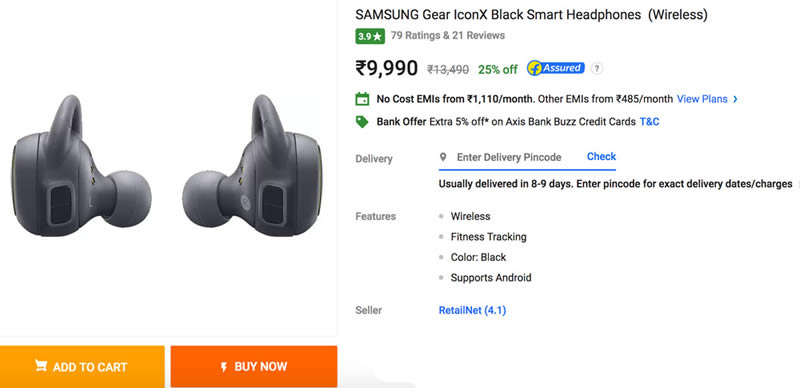Viewport: 800px width, 388px height.
Task: Expand View Plans chevron arrow
Action: pos(735,100)
